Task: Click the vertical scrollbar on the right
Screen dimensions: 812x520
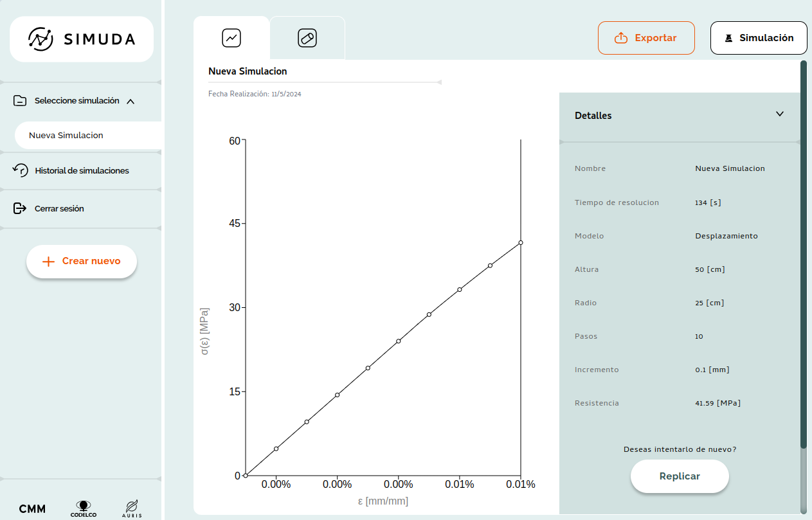Action: point(803,257)
